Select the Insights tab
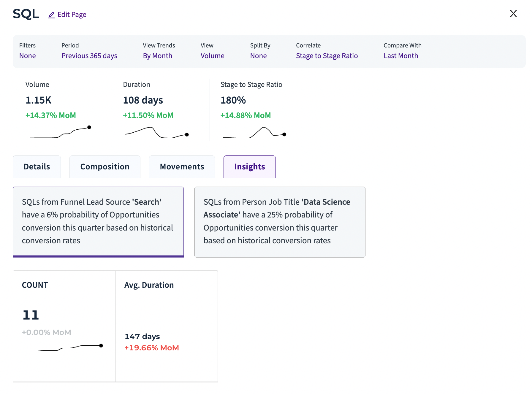 pos(249,167)
